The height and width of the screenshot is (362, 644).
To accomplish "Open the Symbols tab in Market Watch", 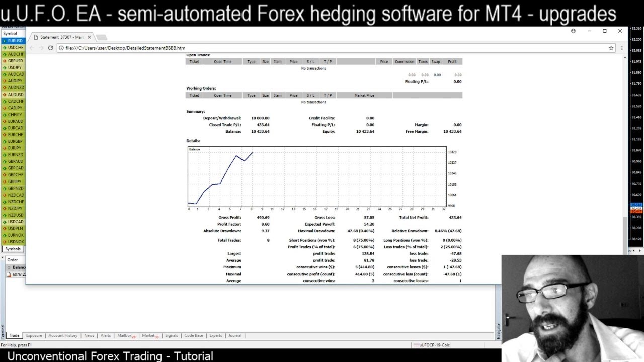I will click(x=13, y=249).
